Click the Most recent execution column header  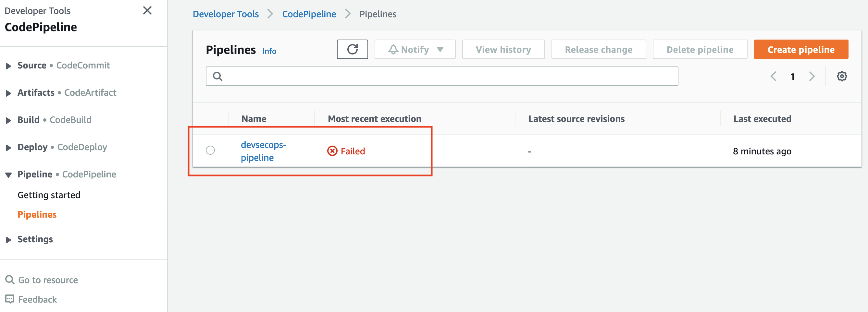coord(374,119)
